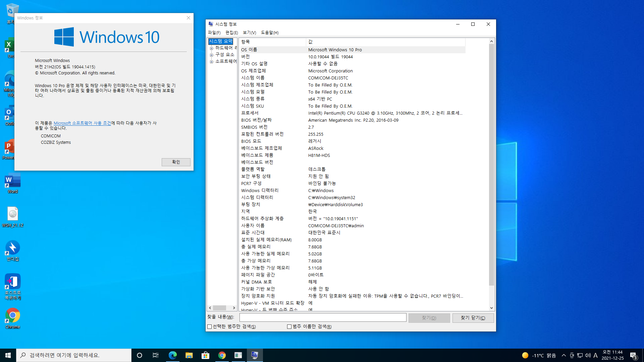644x362 pixels.
Task: Click tree pane horizontal scroll left arrow
Action: [210, 308]
